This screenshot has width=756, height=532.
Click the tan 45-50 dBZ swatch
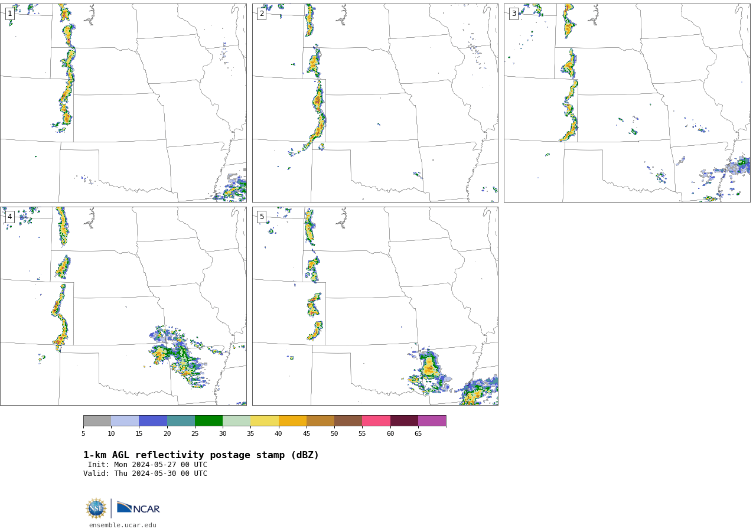click(320, 421)
